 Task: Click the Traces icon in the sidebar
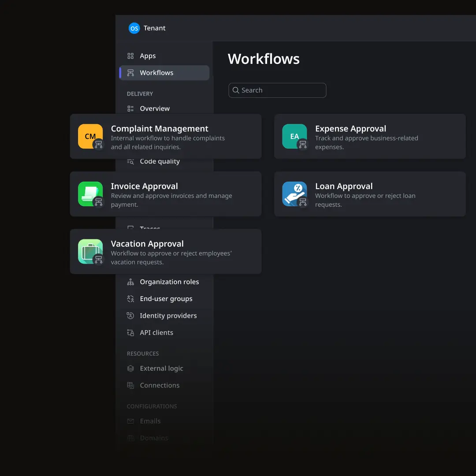tap(130, 228)
